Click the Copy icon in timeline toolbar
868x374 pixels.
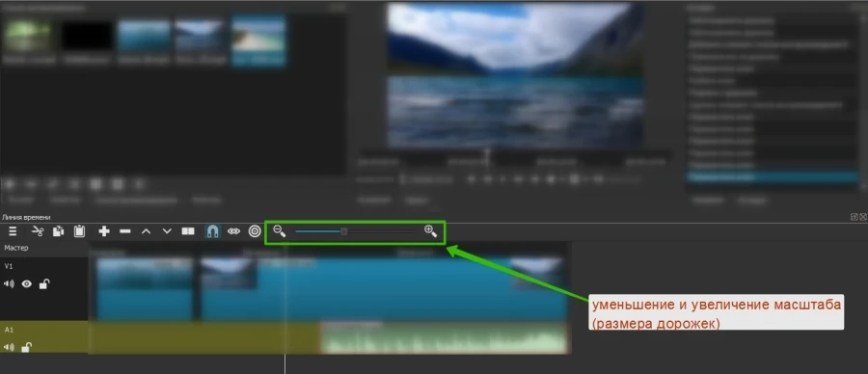(x=58, y=231)
